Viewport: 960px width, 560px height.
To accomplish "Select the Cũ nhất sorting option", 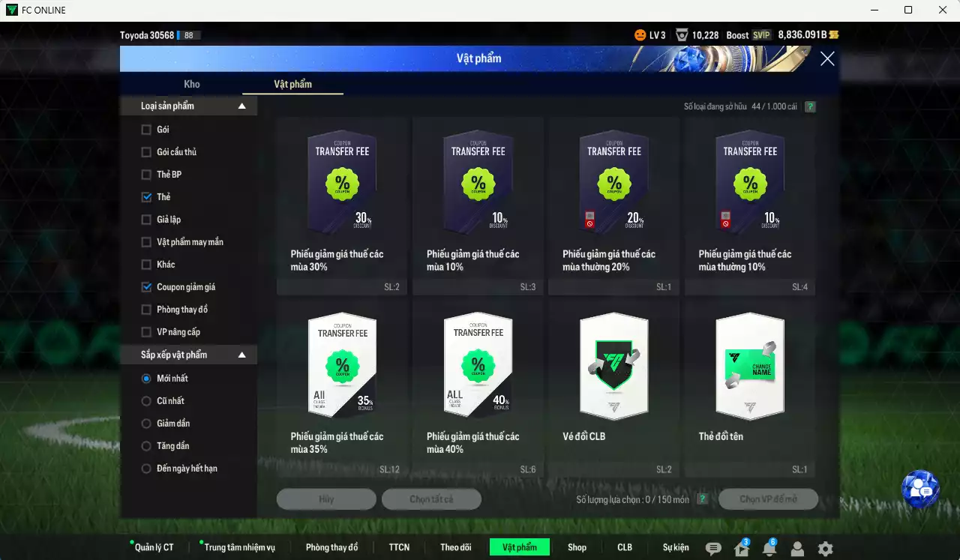I will [x=145, y=400].
